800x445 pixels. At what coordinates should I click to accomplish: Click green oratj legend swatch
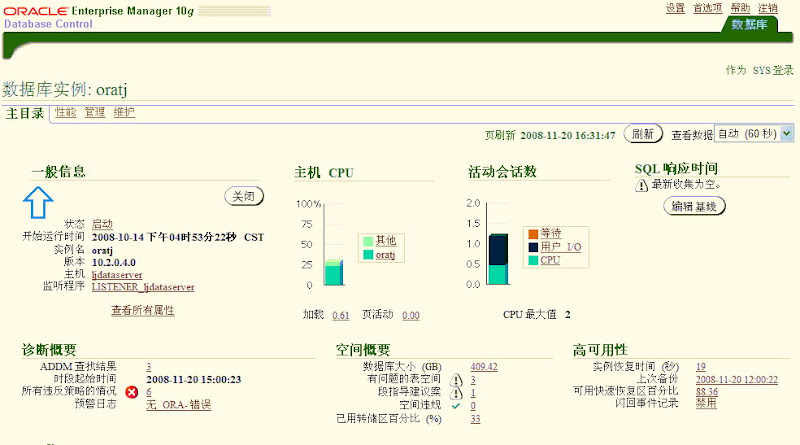(368, 255)
